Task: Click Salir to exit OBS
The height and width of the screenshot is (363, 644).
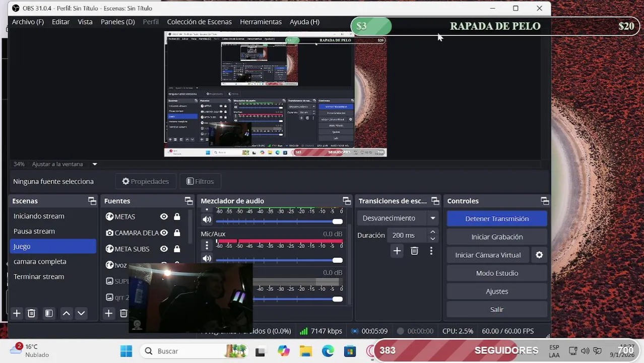Action: [497, 309]
